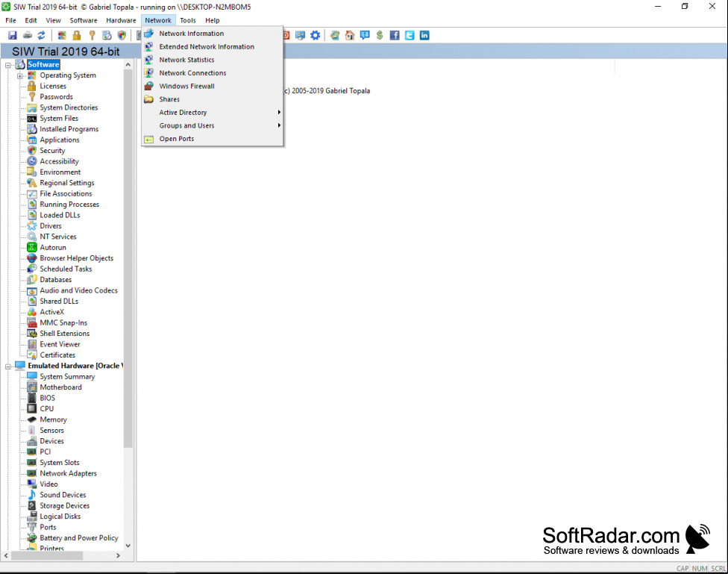Click the green dollar sign toolbar icon
728x574 pixels.
click(380, 35)
